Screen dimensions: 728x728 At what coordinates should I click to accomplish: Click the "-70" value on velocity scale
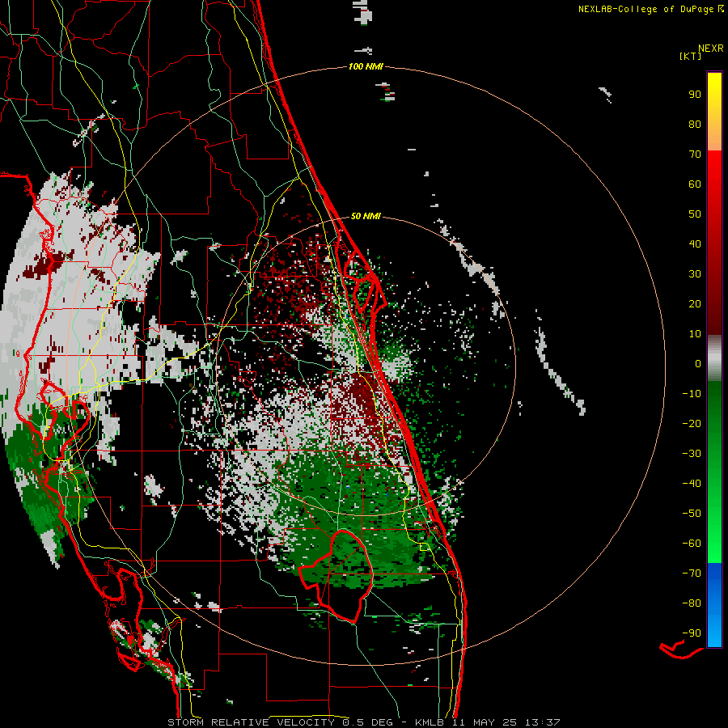(692, 574)
